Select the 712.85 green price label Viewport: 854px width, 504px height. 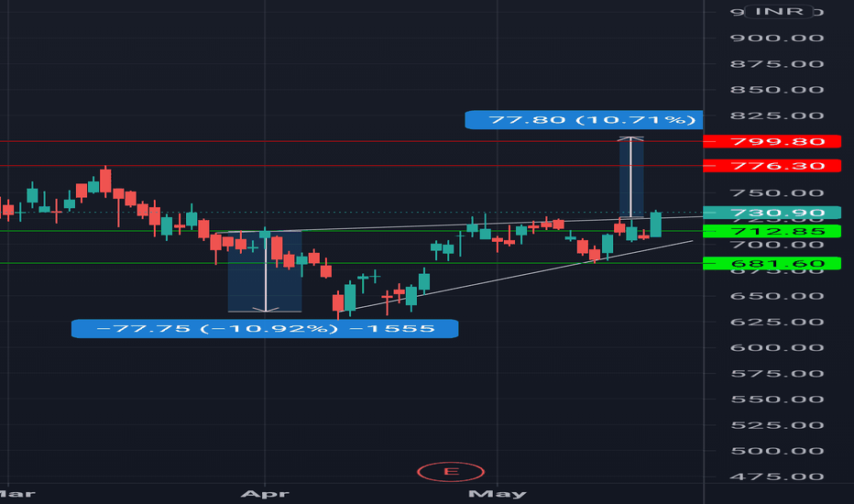772,232
